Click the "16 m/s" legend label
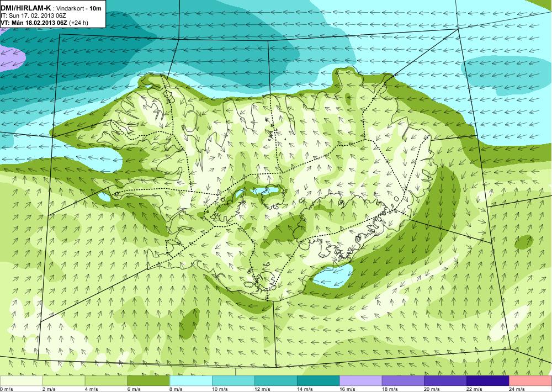Image resolution: width=552 pixels, height=392 pixels. point(347,389)
